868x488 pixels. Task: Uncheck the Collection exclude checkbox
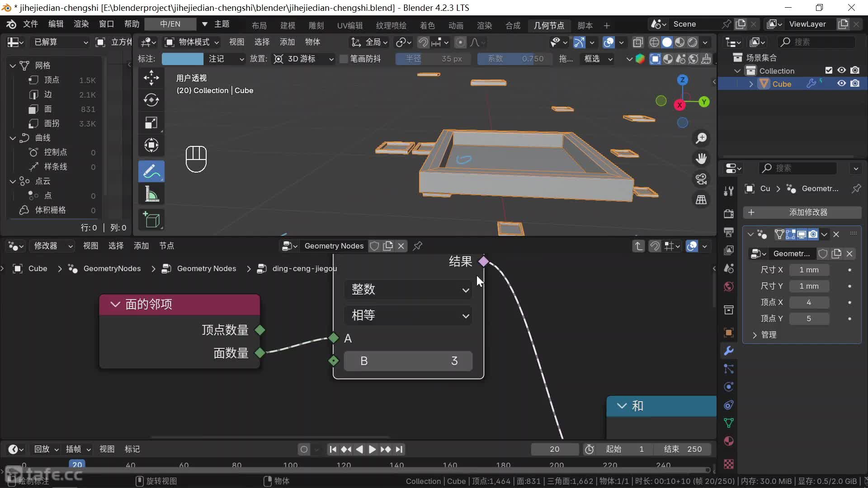coord(828,70)
